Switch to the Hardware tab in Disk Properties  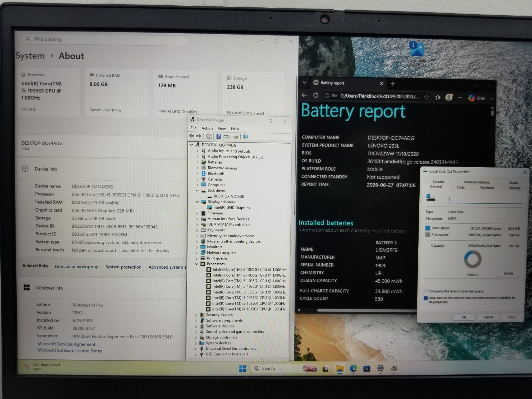pyautogui.click(x=487, y=188)
